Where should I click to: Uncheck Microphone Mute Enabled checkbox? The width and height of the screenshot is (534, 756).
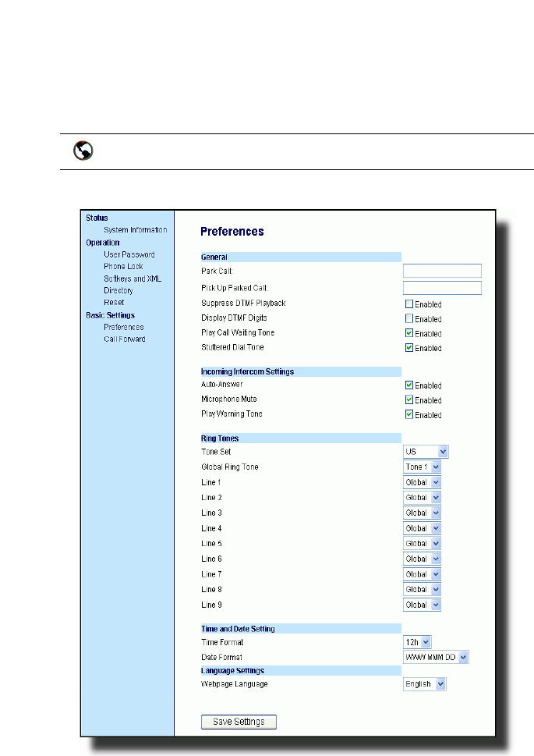[x=409, y=399]
